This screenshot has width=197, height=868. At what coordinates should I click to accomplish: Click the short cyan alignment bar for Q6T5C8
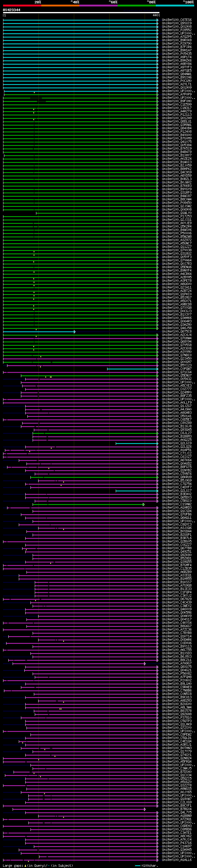coord(39,332)
